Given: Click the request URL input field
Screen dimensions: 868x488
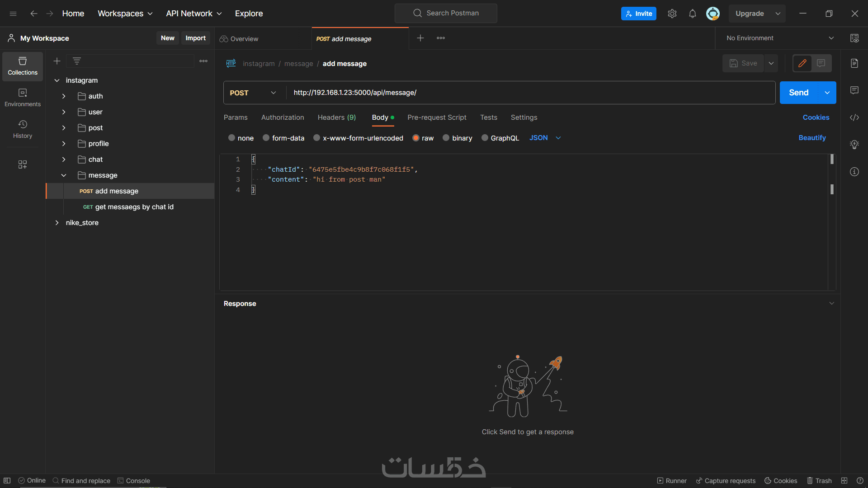Looking at the screenshot, I should coord(529,93).
